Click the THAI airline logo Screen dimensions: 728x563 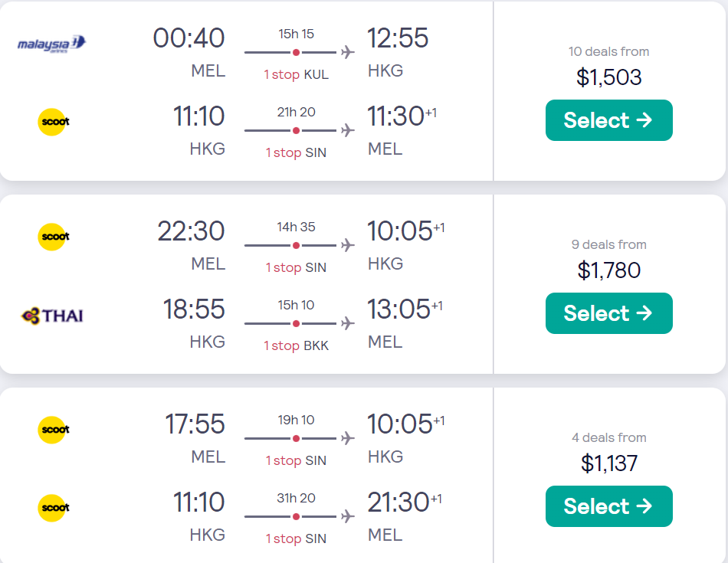(52, 316)
